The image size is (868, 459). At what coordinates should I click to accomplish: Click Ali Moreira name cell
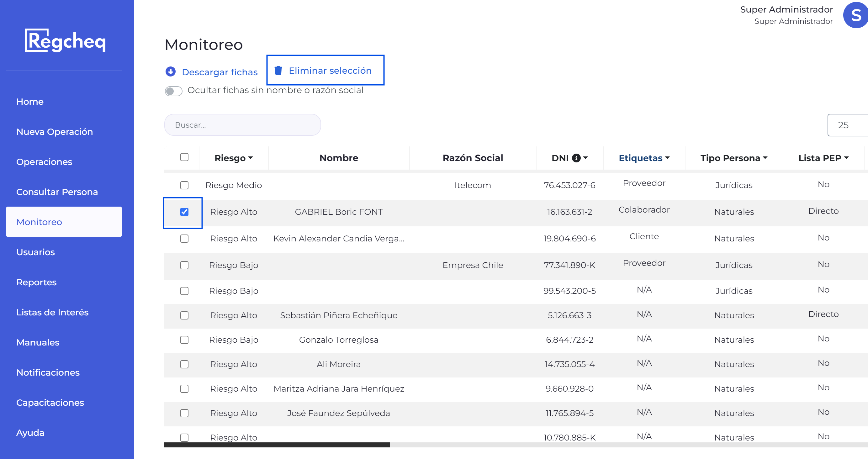339,364
